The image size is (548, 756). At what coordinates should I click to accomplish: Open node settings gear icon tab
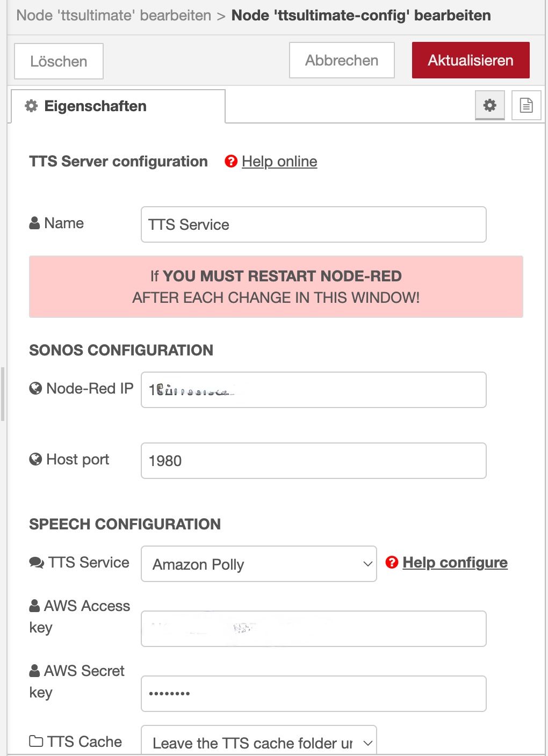[489, 105]
